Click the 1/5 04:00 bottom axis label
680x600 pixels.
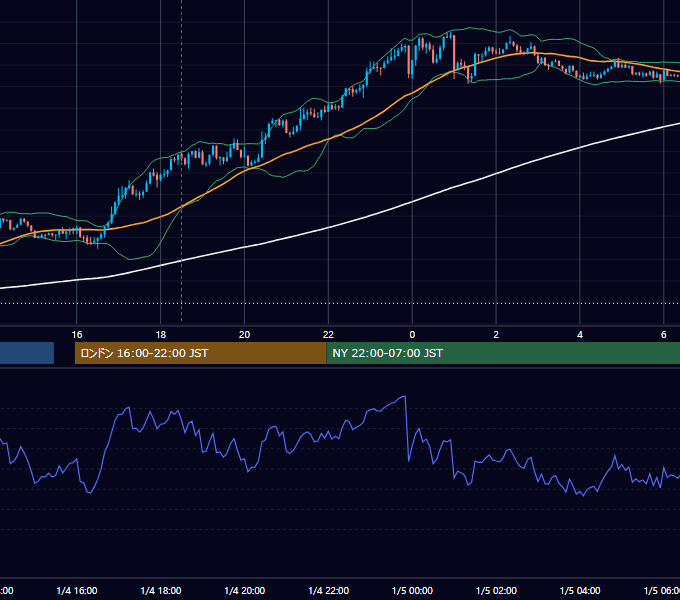(x=580, y=591)
